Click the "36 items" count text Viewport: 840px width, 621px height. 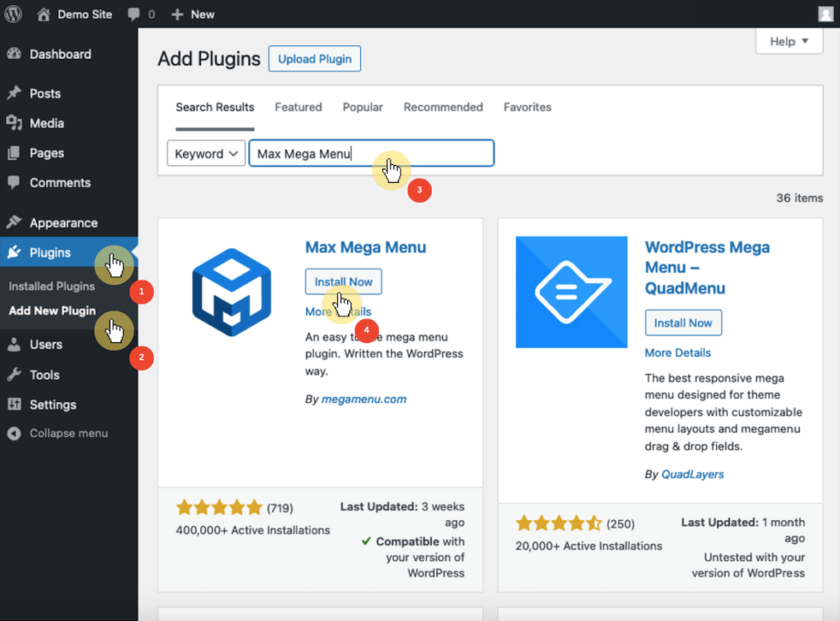[x=799, y=198]
